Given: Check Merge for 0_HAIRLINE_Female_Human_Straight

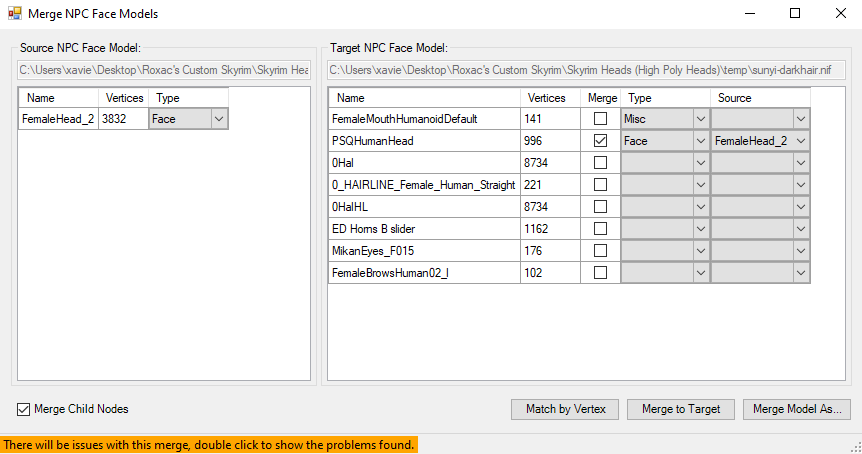Looking at the screenshot, I should click(600, 185).
